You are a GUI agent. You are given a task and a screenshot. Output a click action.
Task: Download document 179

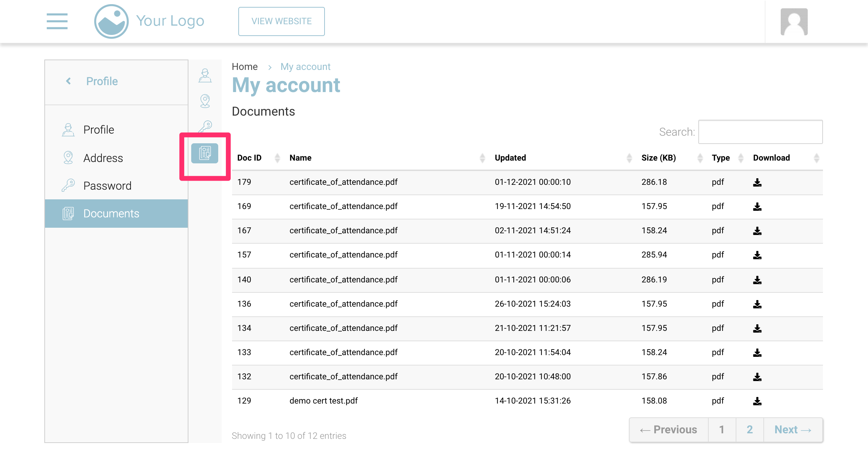(x=757, y=182)
